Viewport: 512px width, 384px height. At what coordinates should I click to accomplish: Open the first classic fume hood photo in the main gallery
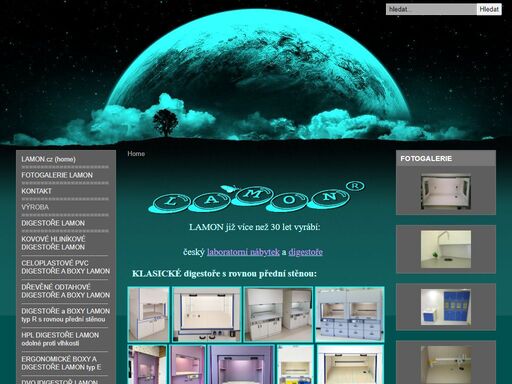click(x=149, y=314)
